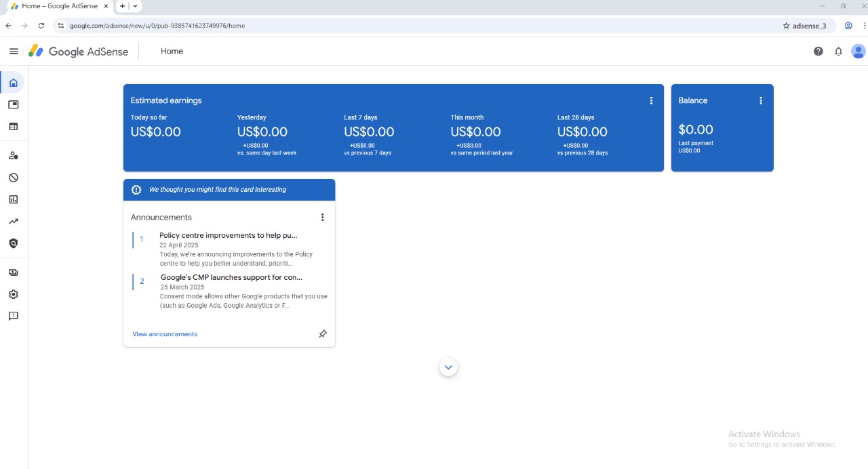Open Google's CMP launches announcement
The width and height of the screenshot is (868, 469).
pos(231,277)
